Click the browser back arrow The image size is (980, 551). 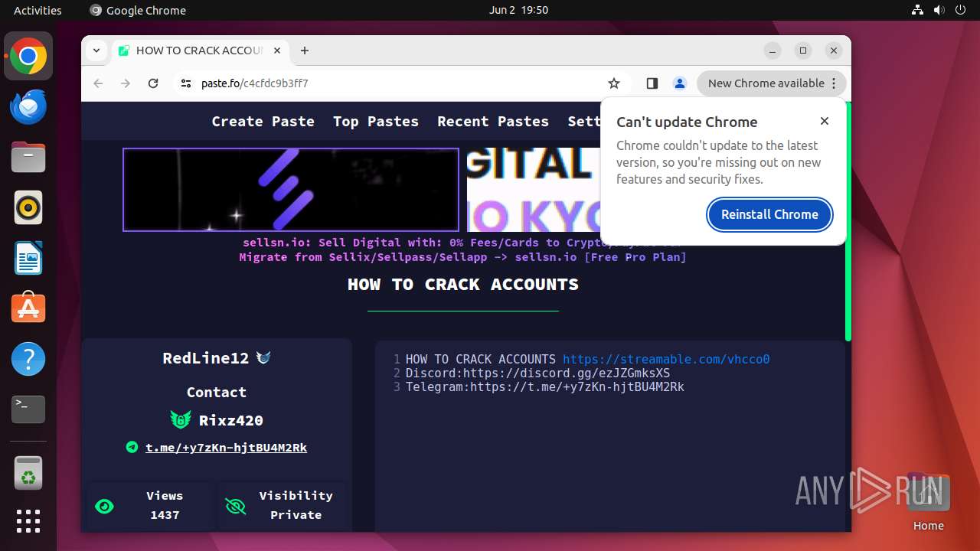click(98, 83)
